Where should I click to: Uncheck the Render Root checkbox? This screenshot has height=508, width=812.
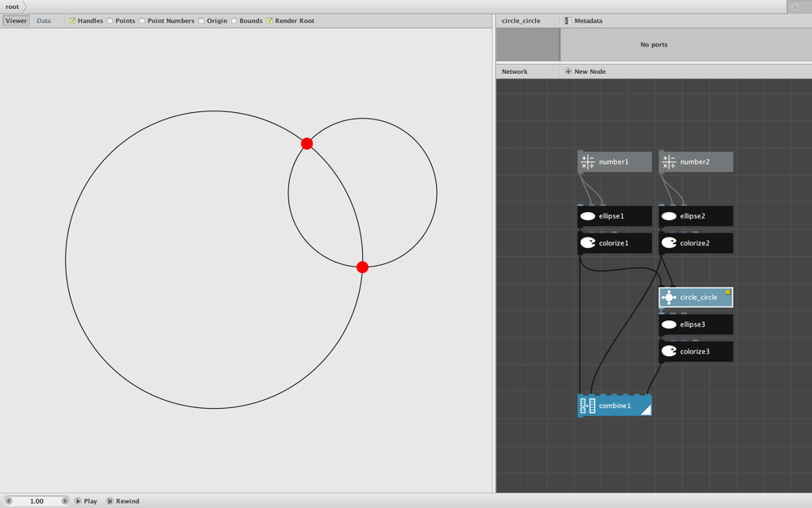point(270,21)
